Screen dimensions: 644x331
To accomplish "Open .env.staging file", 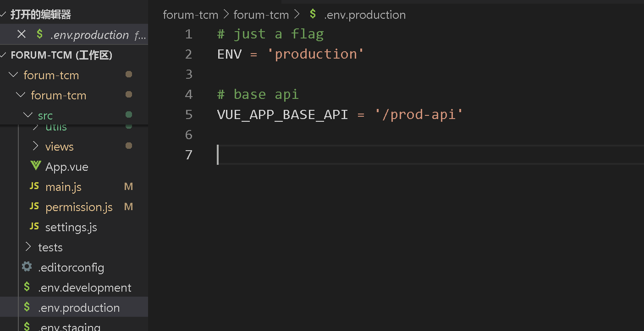I will click(69, 327).
